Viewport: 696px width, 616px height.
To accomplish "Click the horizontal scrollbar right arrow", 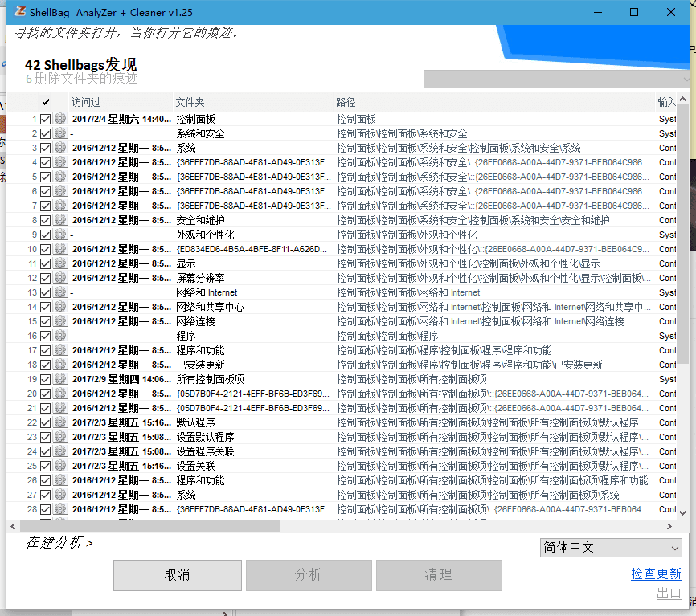I will [x=669, y=526].
